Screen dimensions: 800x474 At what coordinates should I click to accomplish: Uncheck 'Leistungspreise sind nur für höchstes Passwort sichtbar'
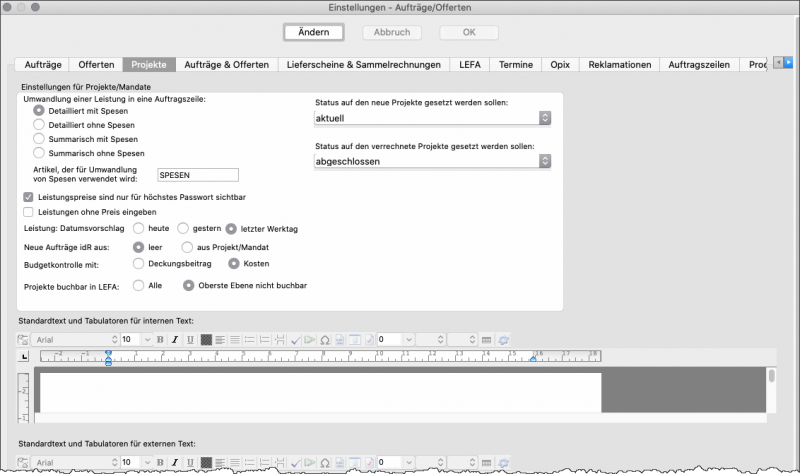28,198
